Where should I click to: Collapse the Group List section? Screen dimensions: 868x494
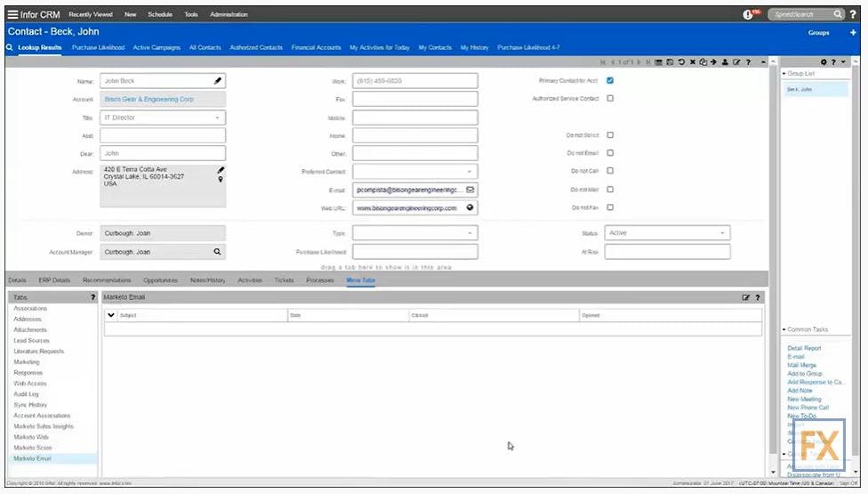point(784,74)
